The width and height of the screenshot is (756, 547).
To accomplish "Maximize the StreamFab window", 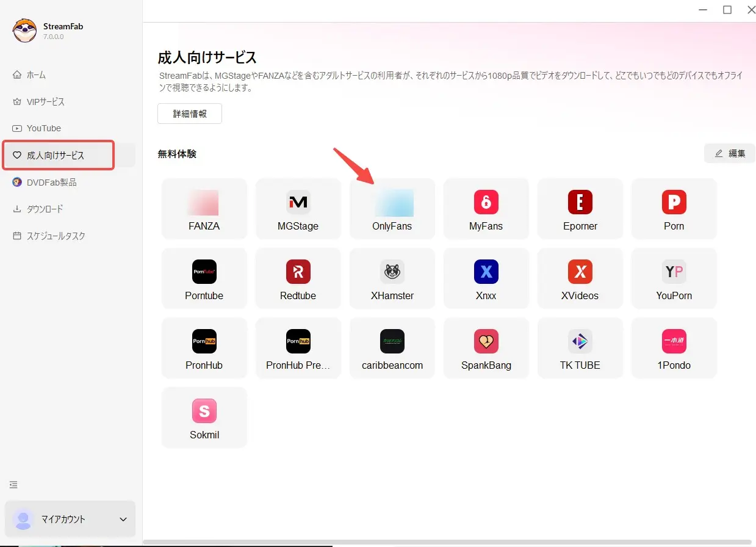I will (727, 9).
